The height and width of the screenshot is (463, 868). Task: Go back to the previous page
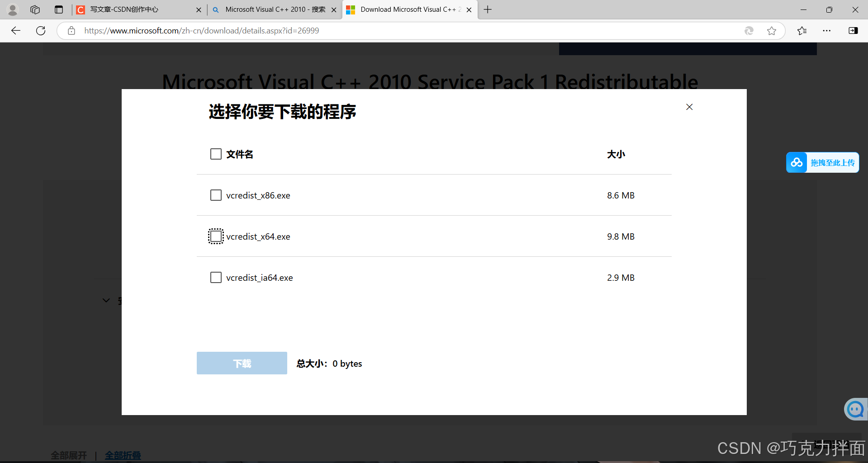point(16,31)
